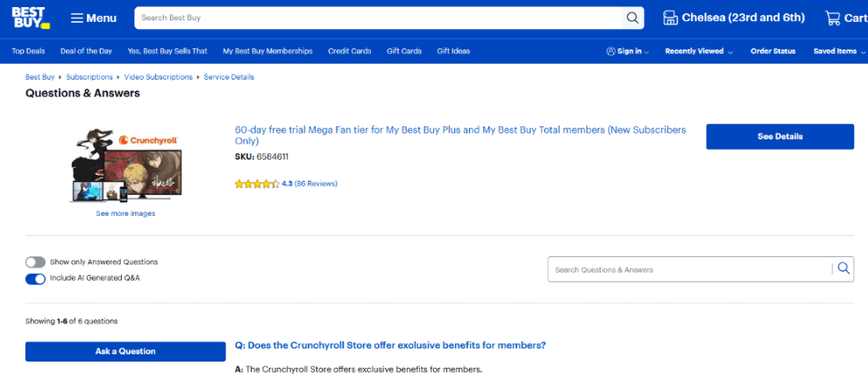Open Gift Ideas page
Image resolution: width=868 pixels, height=380 pixels.
pos(453,51)
